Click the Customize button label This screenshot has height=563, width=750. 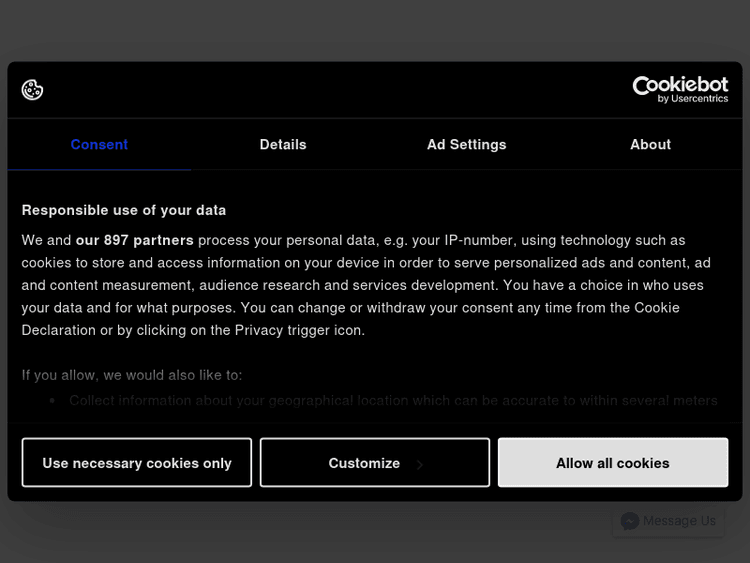click(x=364, y=463)
